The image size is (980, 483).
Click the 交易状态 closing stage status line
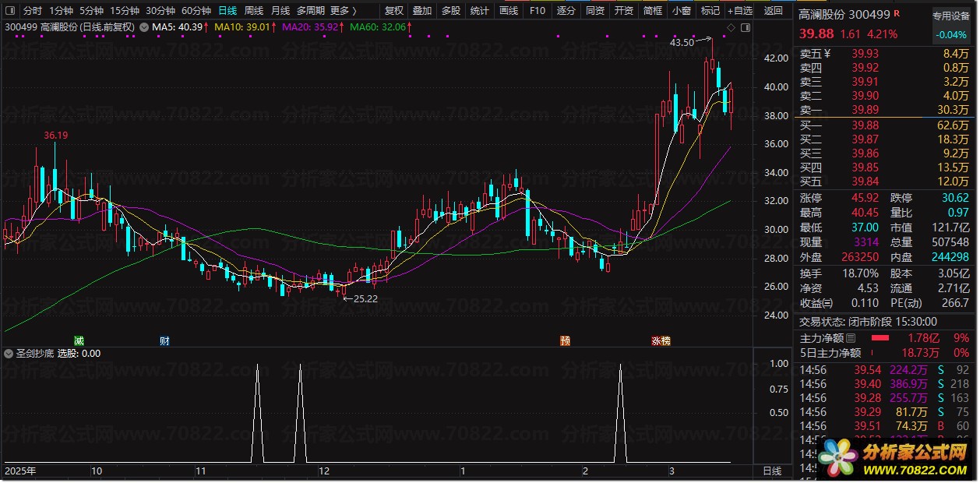869,321
